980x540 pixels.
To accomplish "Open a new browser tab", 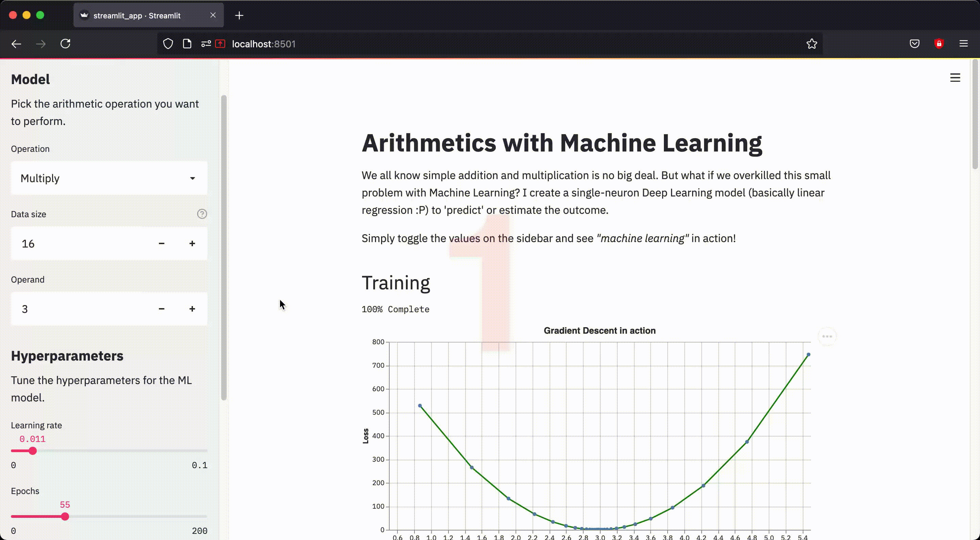I will pos(239,16).
